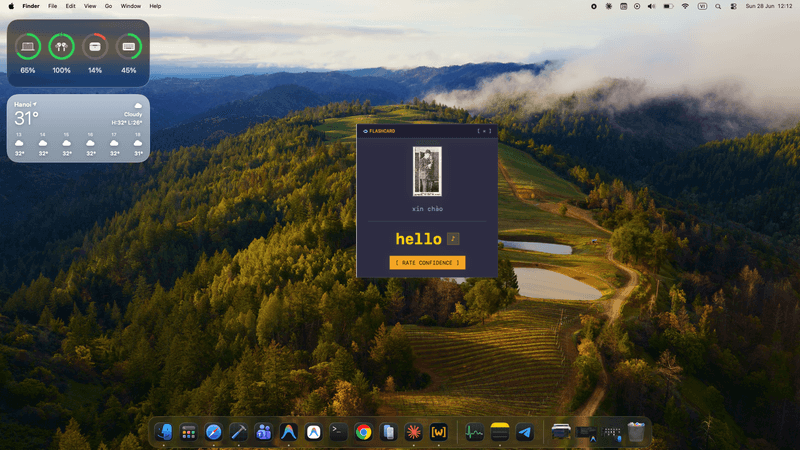
Task: Open the orange starburst app in Dock
Action: [x=414, y=432]
